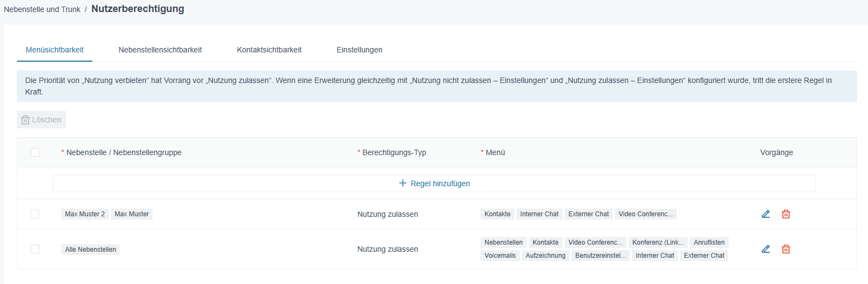The image size is (868, 284).
Task: Delete the Alle Nebenstellen rule
Action: [786, 249]
